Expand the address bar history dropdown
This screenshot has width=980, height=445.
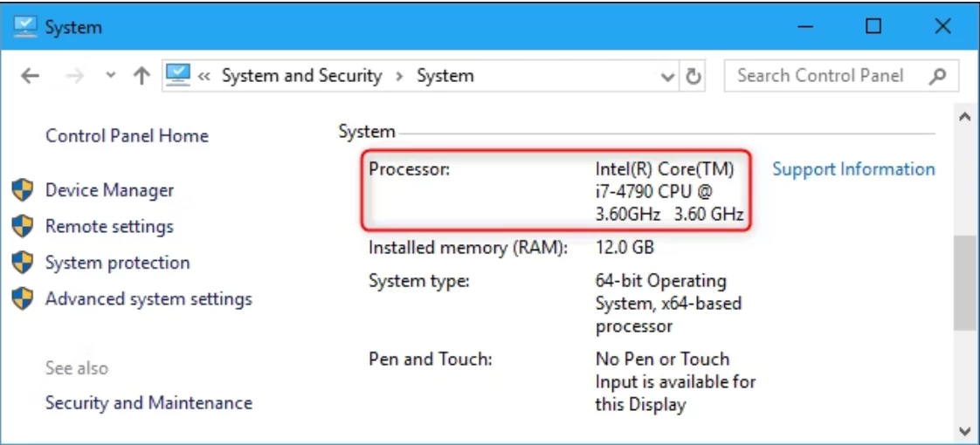tap(668, 76)
